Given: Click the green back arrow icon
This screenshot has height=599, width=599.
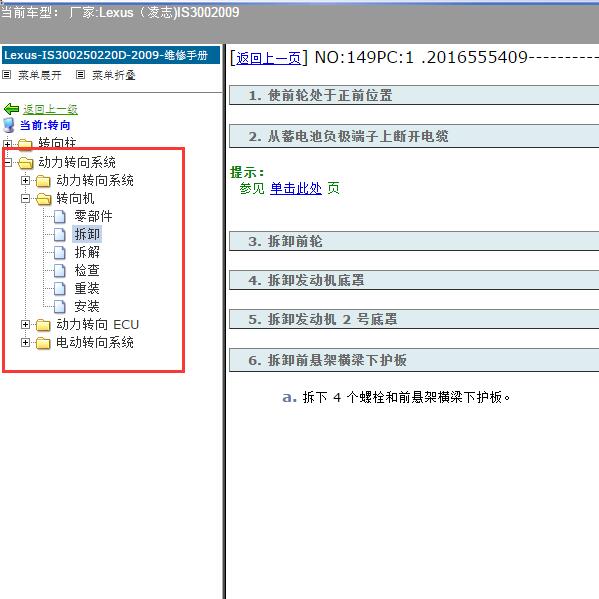Looking at the screenshot, I should (x=11, y=109).
